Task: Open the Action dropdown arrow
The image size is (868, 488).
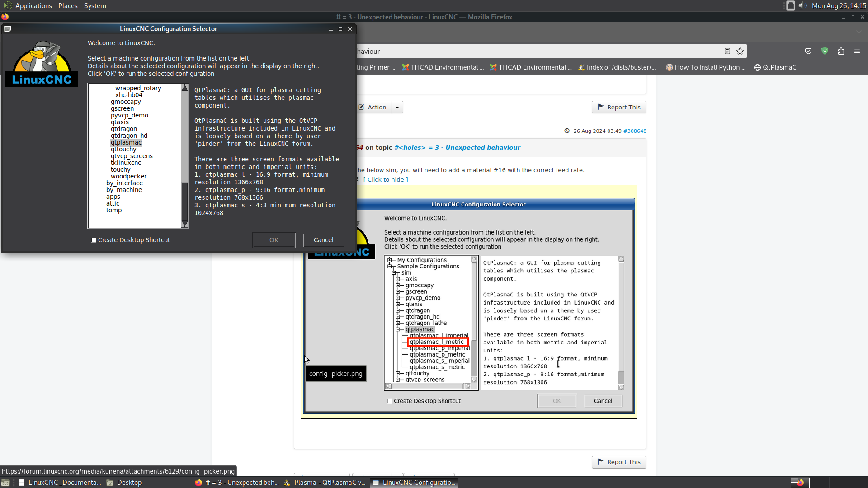Action: pyautogui.click(x=397, y=107)
